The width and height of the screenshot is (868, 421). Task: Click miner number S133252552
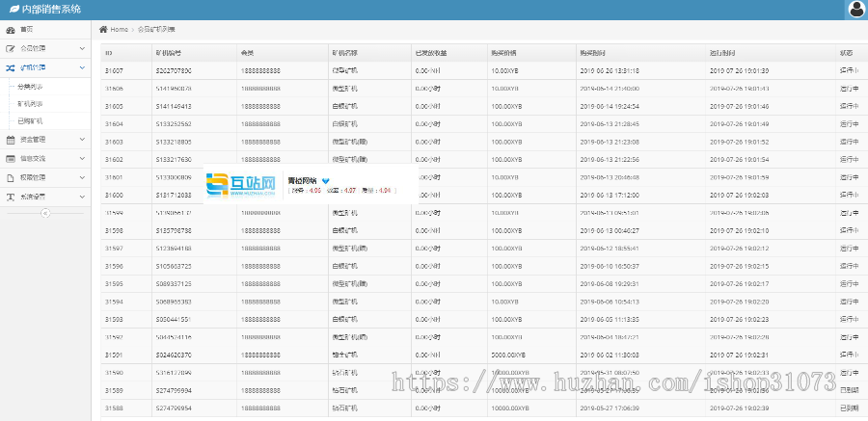point(174,124)
